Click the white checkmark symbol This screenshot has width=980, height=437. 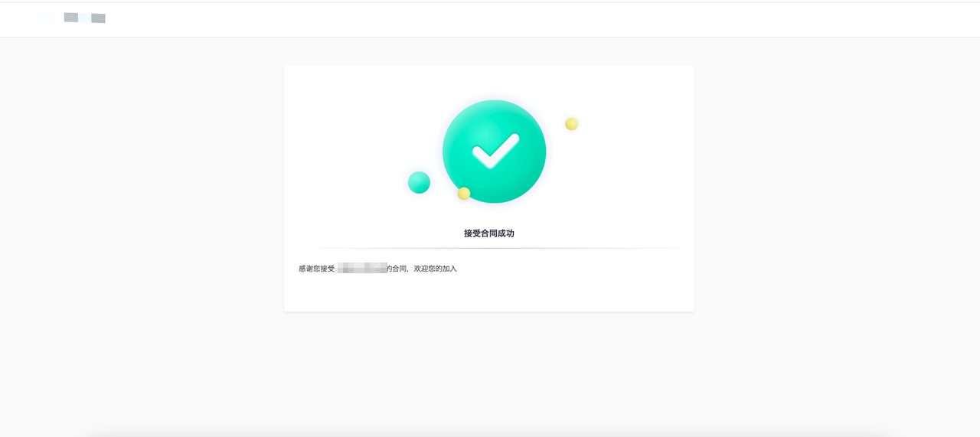[495, 151]
